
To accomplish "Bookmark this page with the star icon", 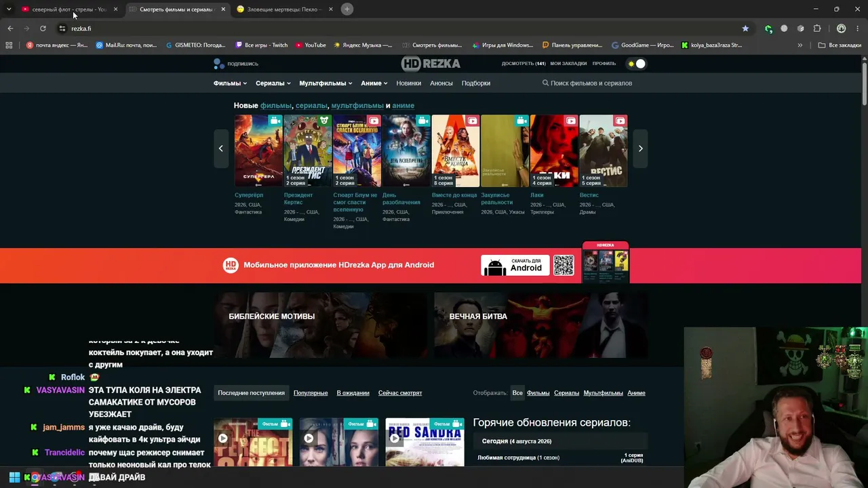I will pyautogui.click(x=745, y=28).
